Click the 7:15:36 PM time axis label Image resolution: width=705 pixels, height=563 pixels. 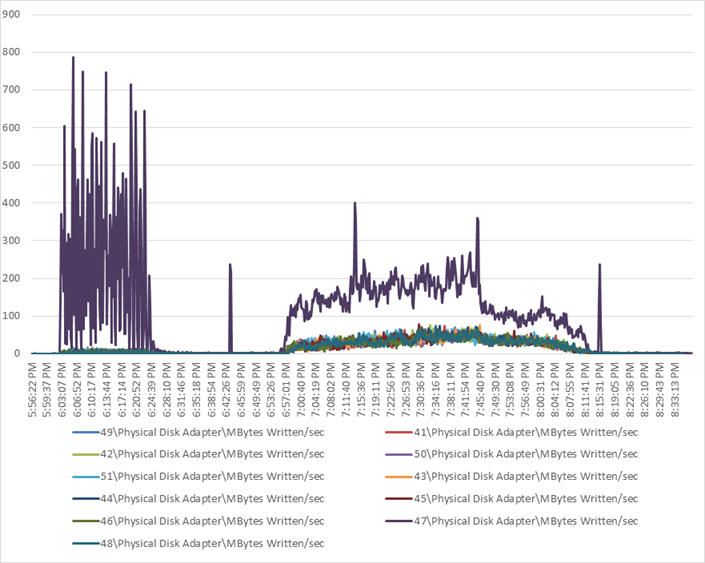tap(361, 390)
